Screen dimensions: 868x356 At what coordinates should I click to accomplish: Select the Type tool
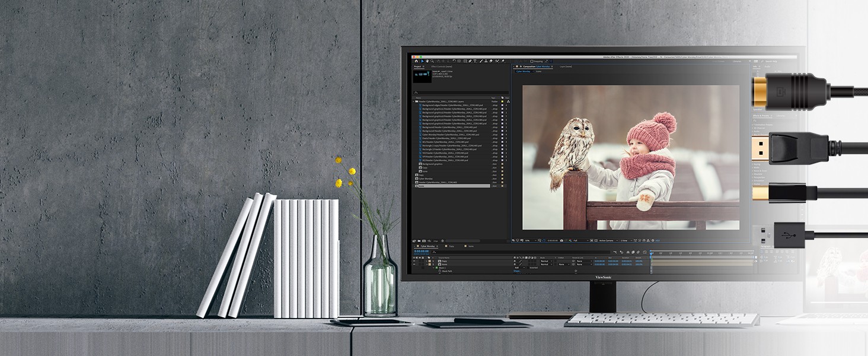click(x=474, y=61)
